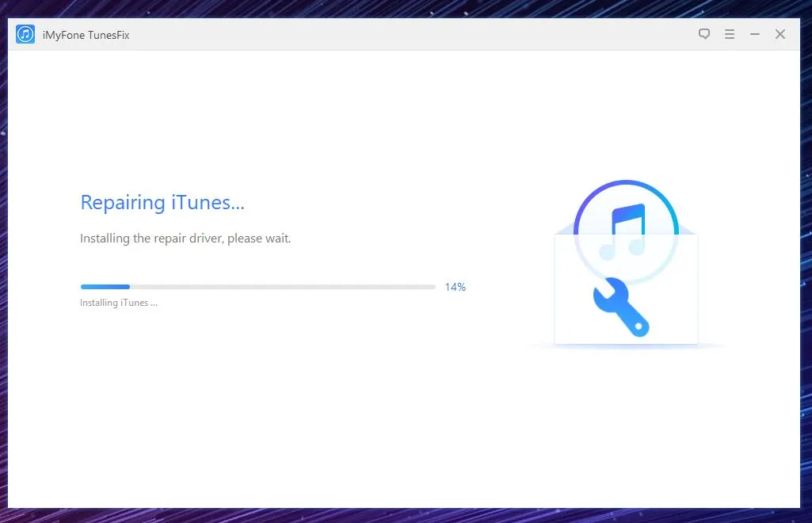Screen dimensions: 812x523
Task: Click the 'Repairing iTunes...' heading
Action: point(162,203)
